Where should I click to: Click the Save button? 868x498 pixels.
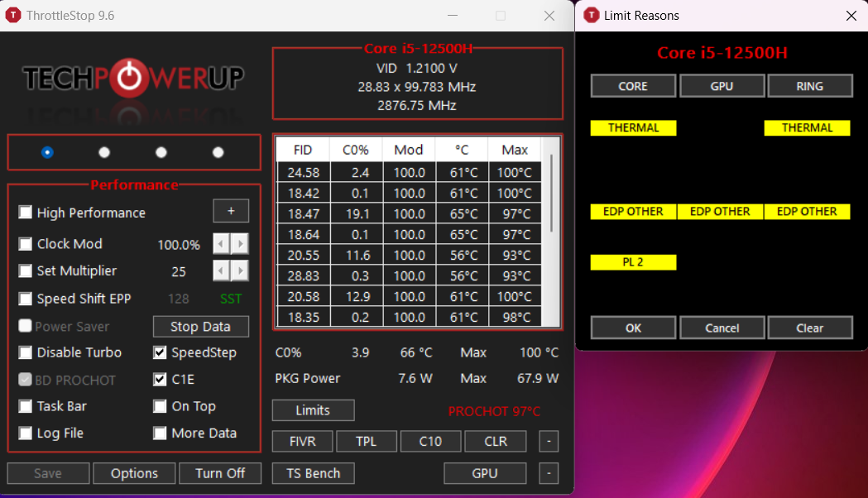click(48, 473)
